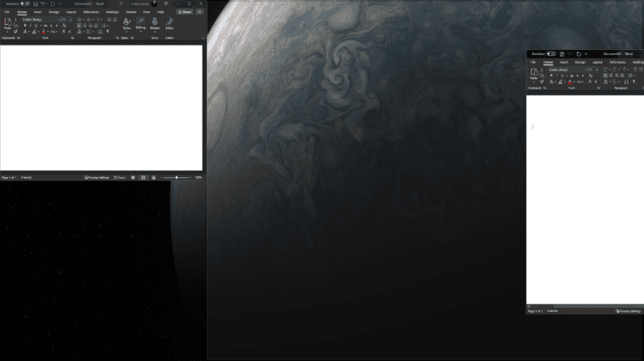Click Dictate microphone in left Word ribbon
The height and width of the screenshot is (361, 644).
pyautogui.click(x=155, y=25)
